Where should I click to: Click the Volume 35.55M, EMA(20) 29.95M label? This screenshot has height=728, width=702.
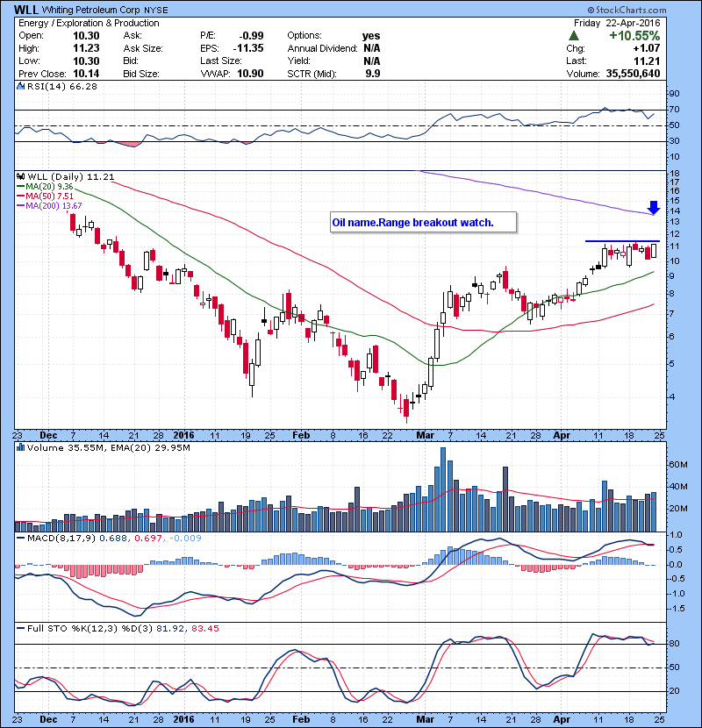tap(108, 448)
